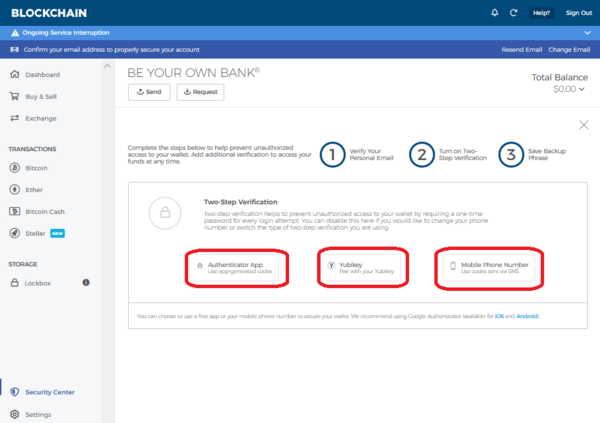600x423 pixels.
Task: Click the Exchange arrows icon
Action: pos(15,118)
